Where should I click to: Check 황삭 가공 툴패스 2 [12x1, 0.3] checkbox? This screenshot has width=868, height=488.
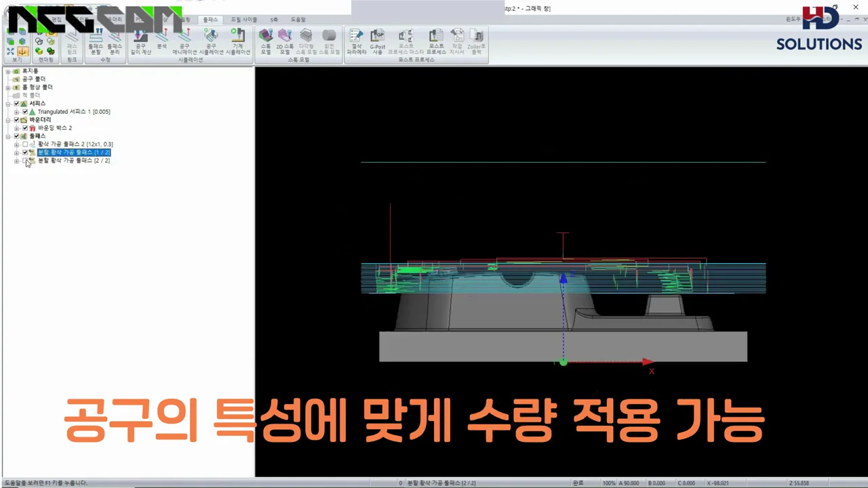25,144
